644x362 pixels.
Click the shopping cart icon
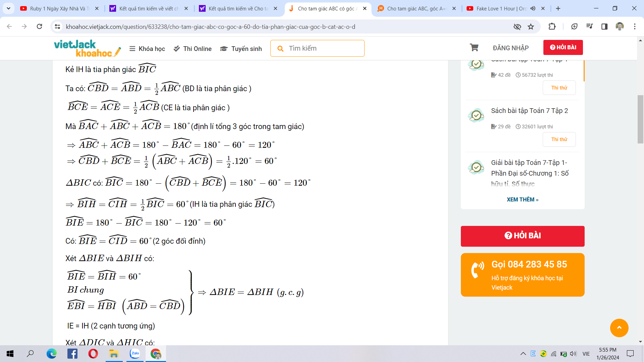click(x=474, y=48)
